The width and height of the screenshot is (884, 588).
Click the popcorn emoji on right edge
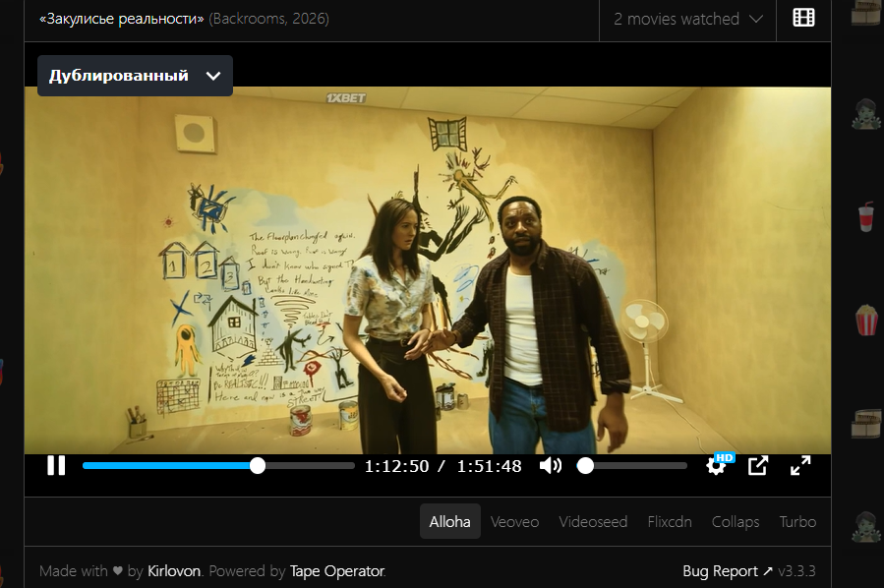tap(866, 321)
